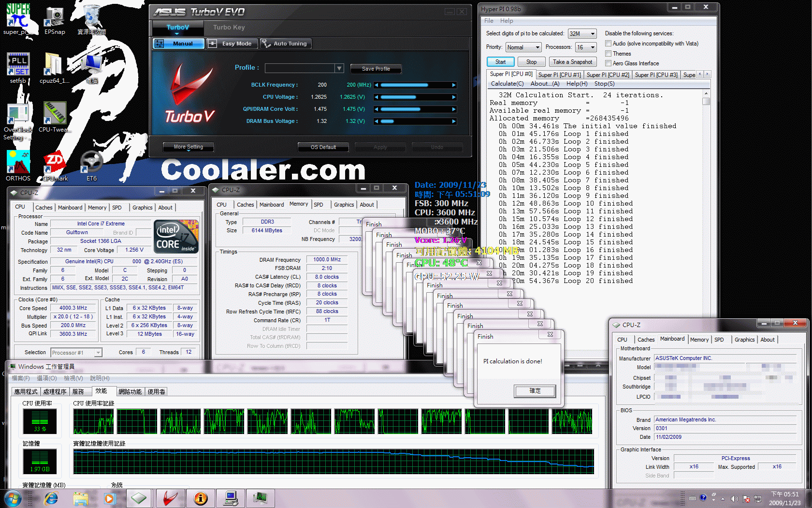This screenshot has height=508, width=812.
Task: Open File menu in Hyper PI
Action: tap(489, 21)
